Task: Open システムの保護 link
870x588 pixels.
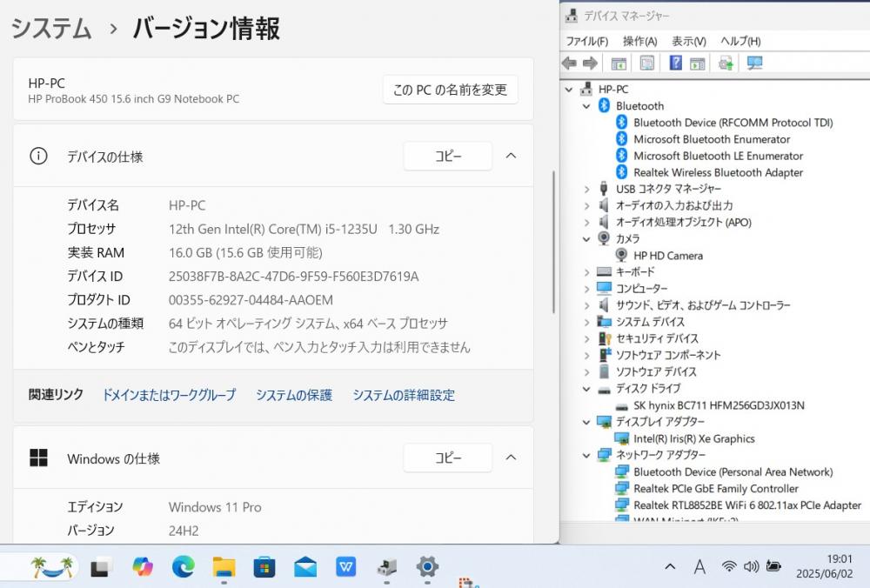Action: tap(294, 395)
